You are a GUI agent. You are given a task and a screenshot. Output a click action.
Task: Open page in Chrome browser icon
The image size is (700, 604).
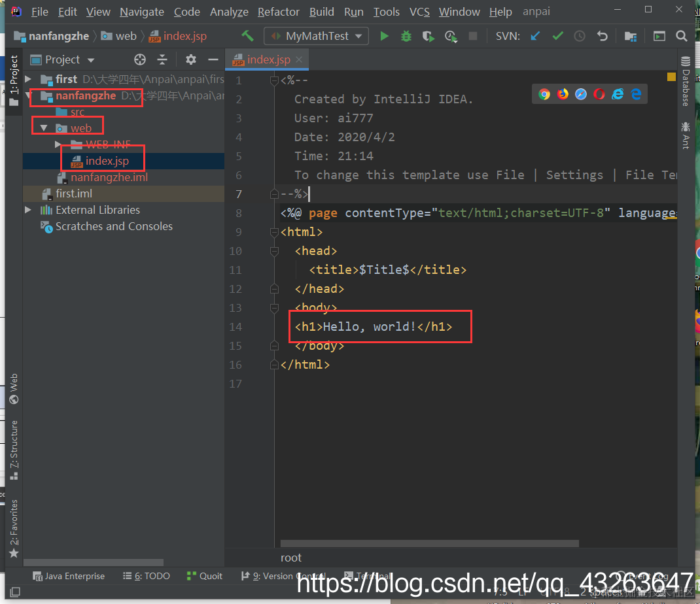[x=544, y=94]
